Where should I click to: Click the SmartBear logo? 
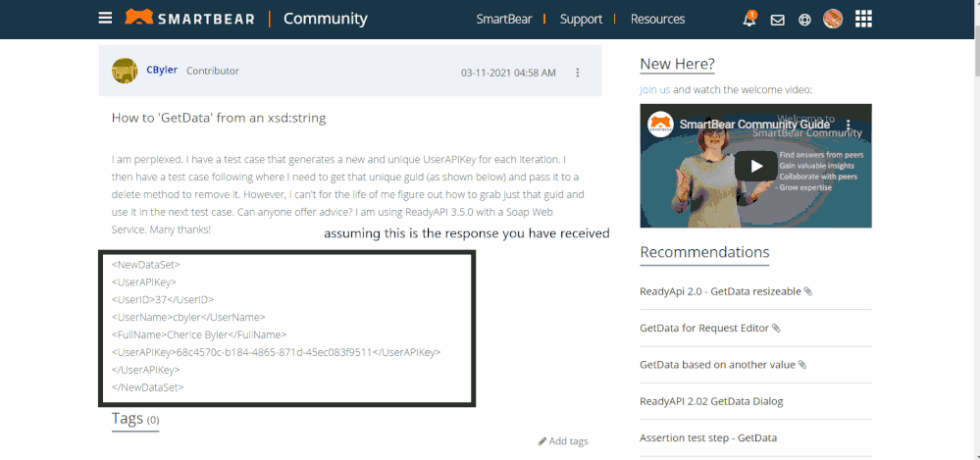click(189, 18)
